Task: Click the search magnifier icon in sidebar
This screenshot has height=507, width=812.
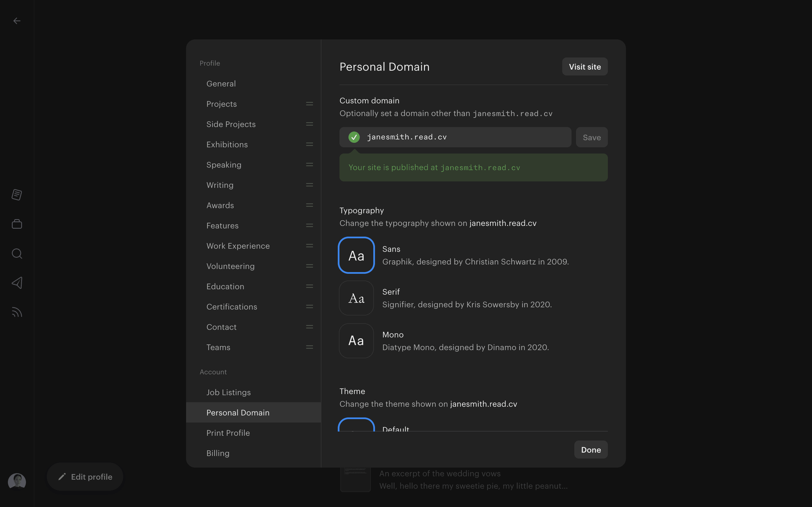Action: tap(17, 253)
